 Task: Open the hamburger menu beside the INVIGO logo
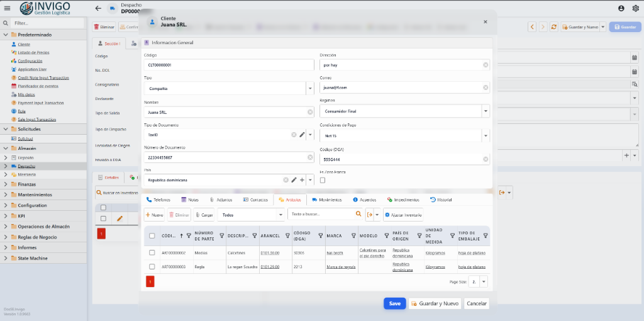(7, 8)
